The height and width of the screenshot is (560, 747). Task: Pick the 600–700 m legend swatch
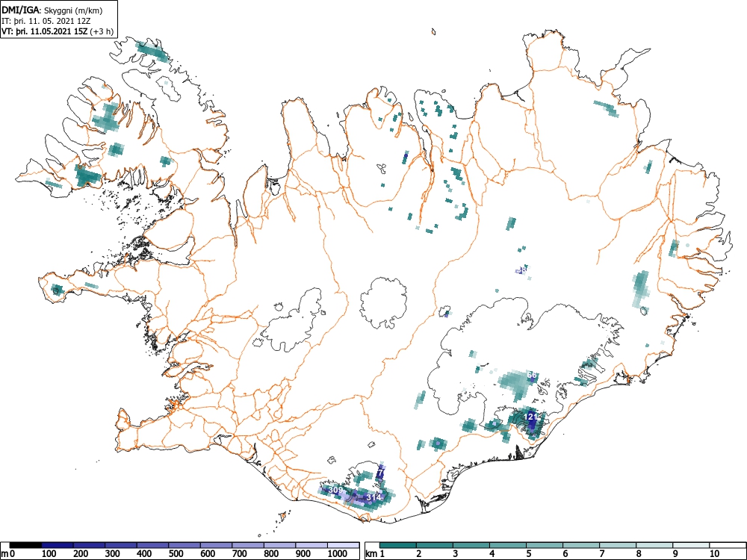[217, 545]
